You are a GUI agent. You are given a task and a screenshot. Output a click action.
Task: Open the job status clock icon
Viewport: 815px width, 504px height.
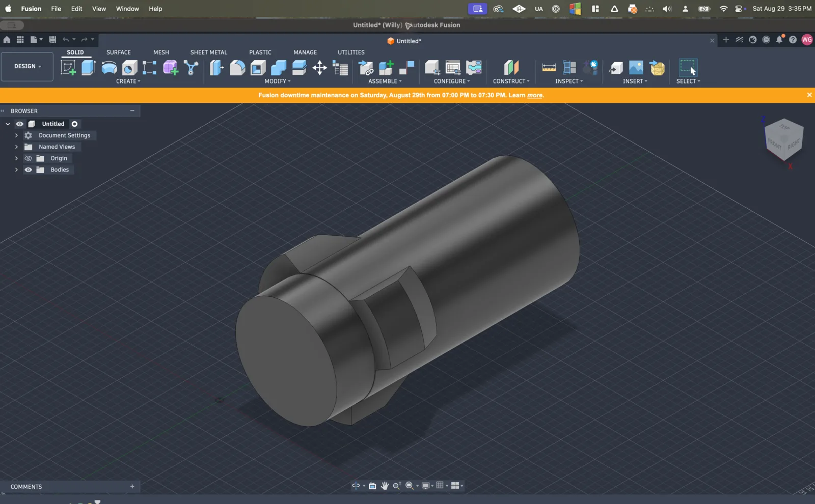pos(766,40)
